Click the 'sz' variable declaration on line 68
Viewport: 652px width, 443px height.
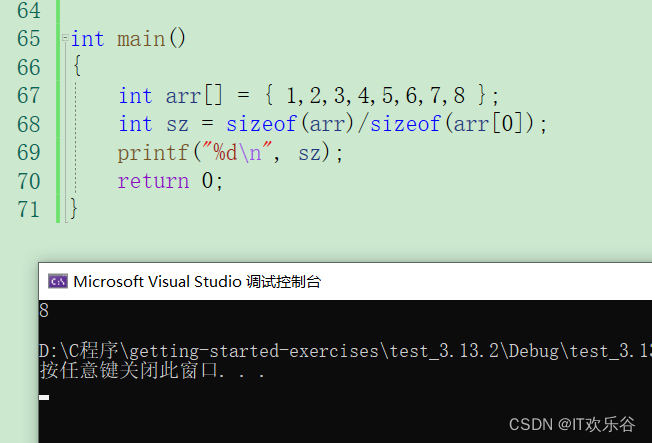[x=178, y=124]
